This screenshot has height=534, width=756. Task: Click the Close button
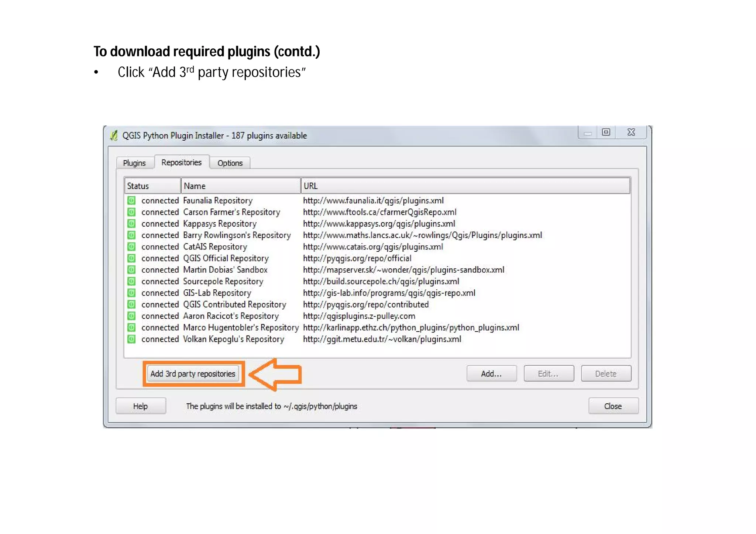tap(613, 406)
